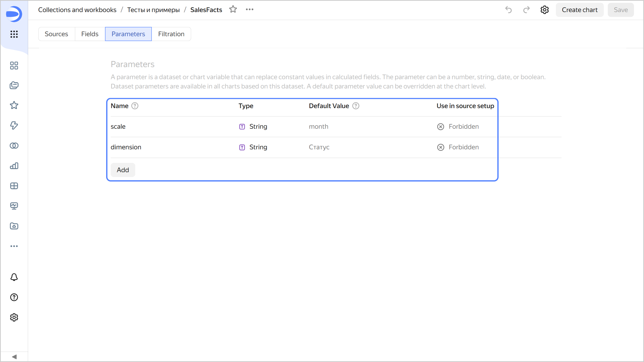The width and height of the screenshot is (644, 362).
Task: Open the Dashboards monitor icon
Action: tap(14, 206)
